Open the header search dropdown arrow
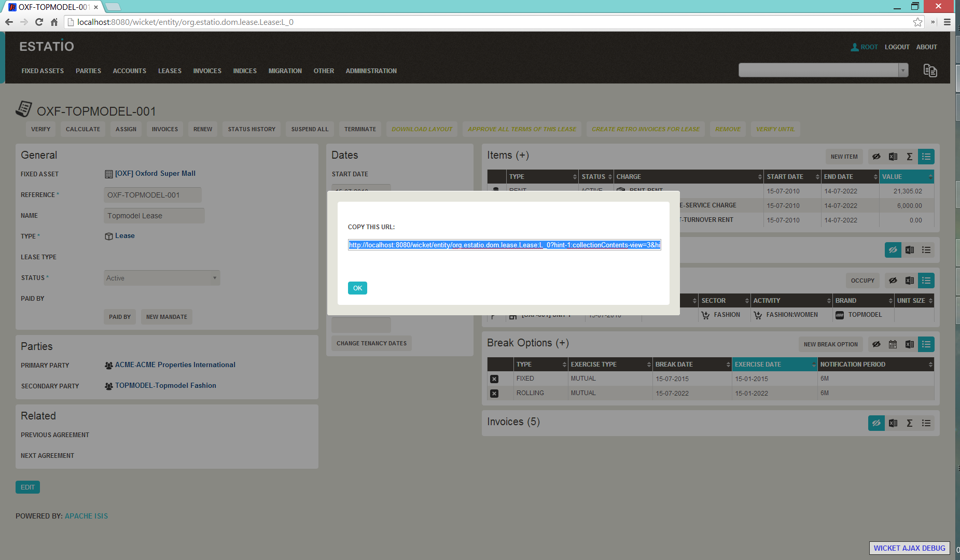Screen dimensions: 960x560 [903, 70]
